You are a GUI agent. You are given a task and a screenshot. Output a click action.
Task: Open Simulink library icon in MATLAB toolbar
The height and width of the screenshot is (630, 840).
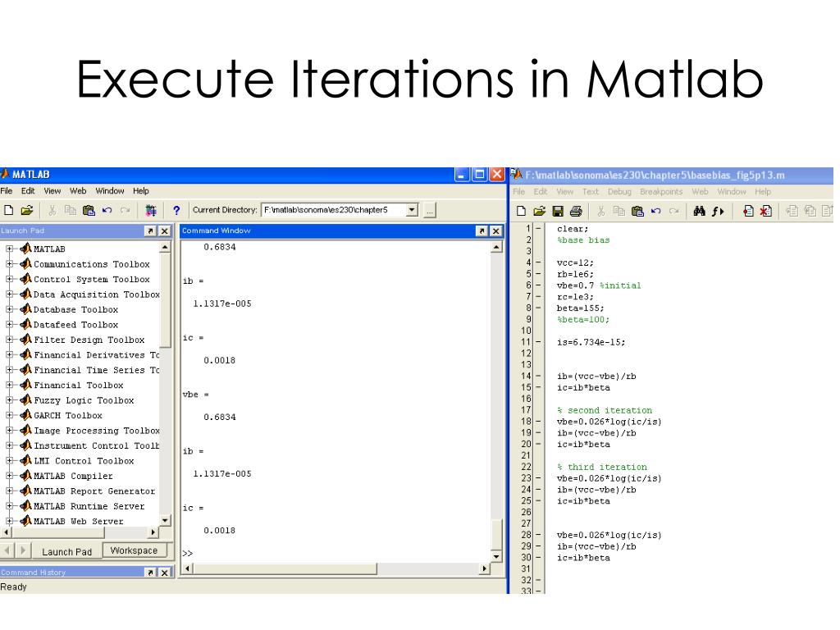151,210
